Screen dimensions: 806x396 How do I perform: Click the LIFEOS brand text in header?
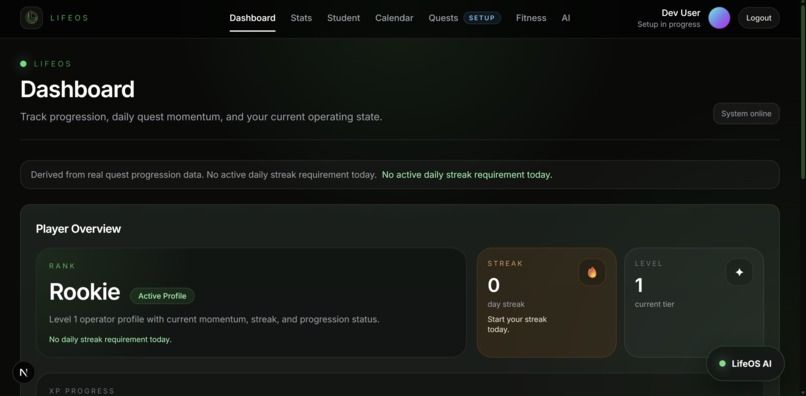(x=69, y=18)
